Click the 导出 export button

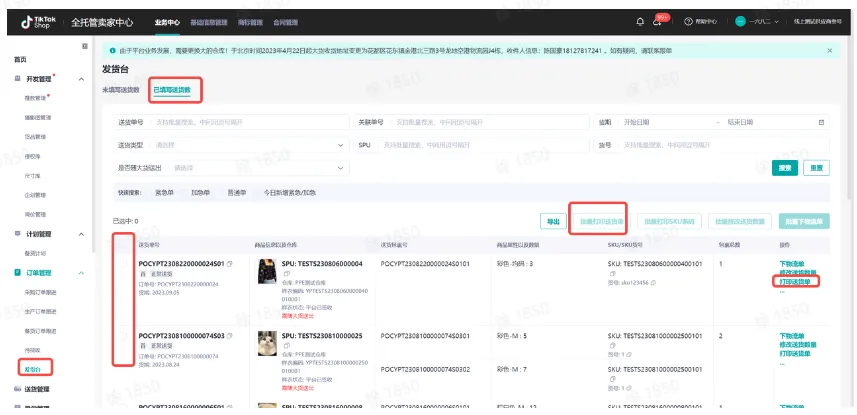click(x=553, y=221)
